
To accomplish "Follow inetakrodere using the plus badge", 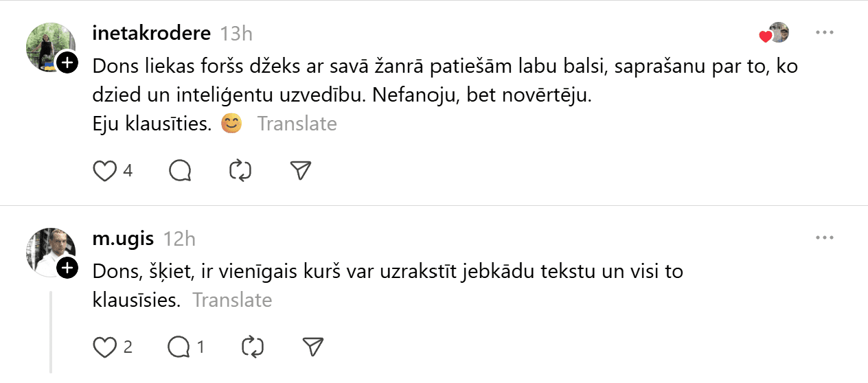I will point(67,63).
